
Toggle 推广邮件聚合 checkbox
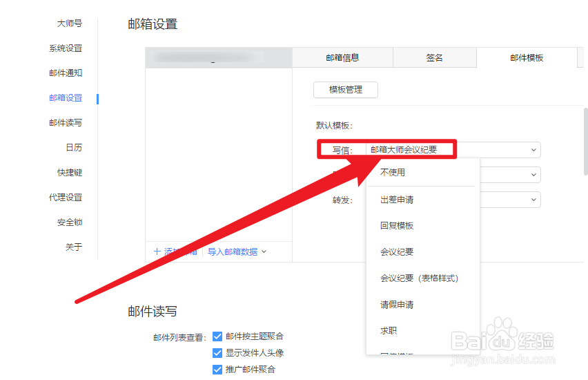point(217,370)
